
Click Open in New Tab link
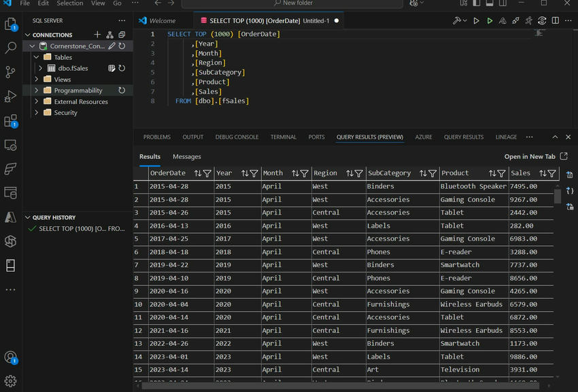pos(530,157)
